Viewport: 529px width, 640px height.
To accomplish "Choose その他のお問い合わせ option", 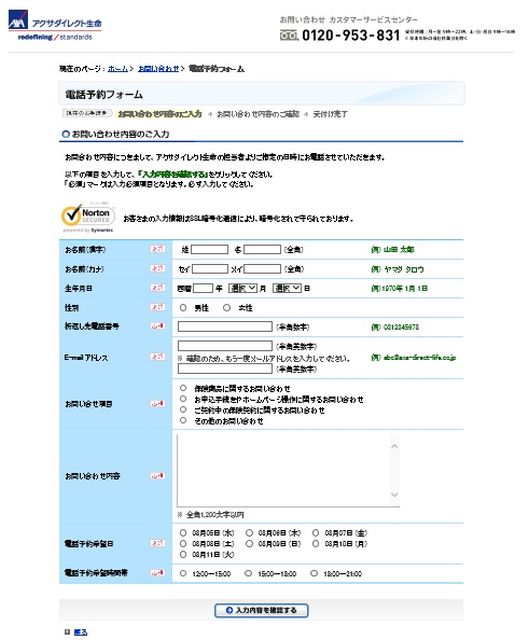I will pyautogui.click(x=183, y=420).
